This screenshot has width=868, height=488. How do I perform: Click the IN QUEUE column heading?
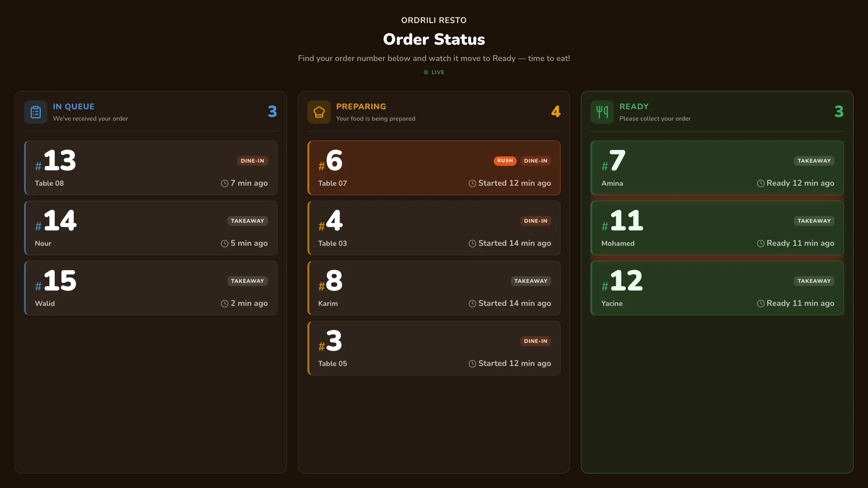(74, 107)
